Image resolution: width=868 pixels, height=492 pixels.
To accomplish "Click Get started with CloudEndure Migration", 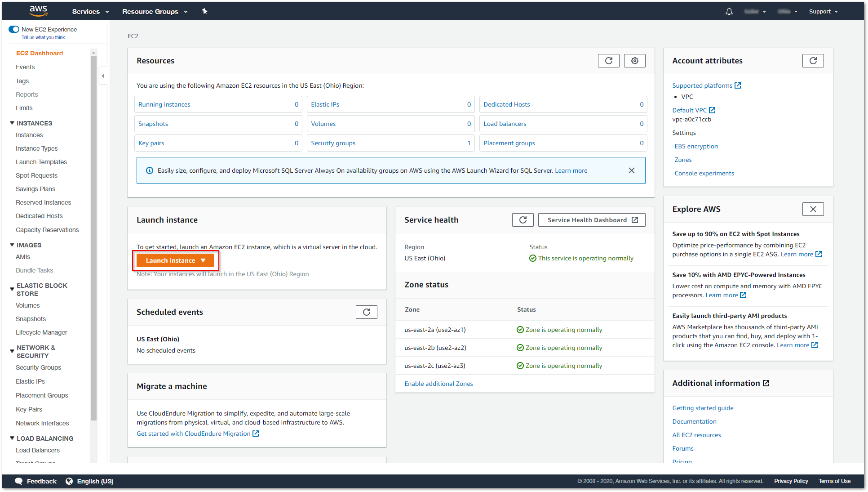I will click(x=193, y=434).
